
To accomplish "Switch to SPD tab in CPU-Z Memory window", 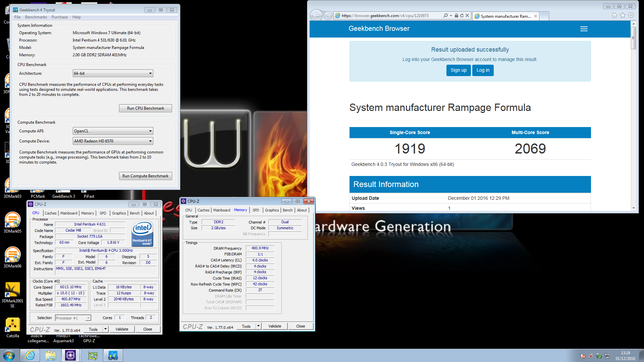I will 256,210.
